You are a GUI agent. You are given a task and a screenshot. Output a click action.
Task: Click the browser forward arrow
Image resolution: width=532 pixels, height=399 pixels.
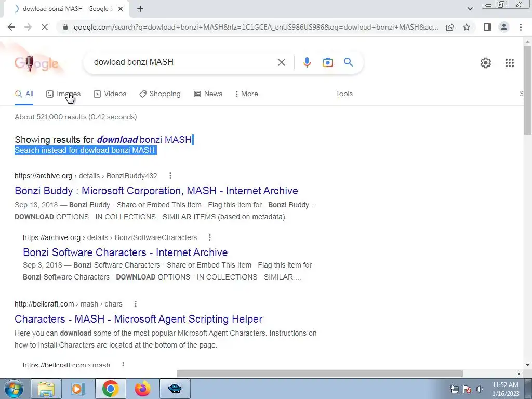tap(28, 27)
